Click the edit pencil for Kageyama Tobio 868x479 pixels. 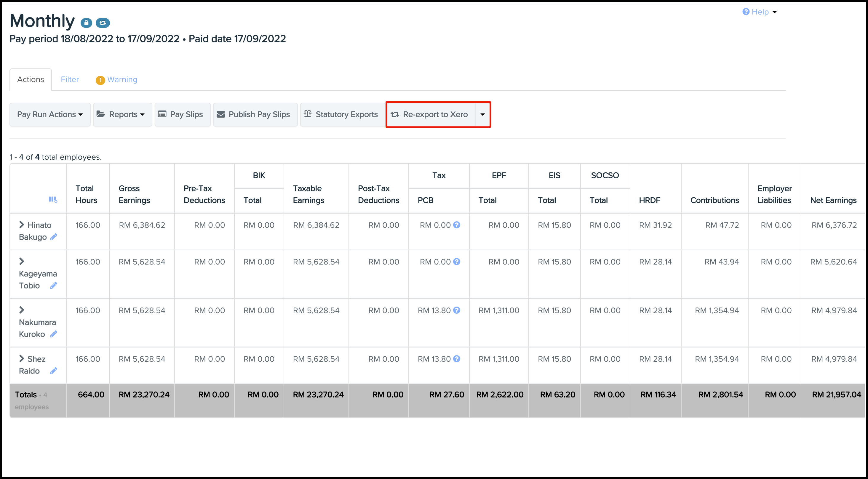tap(54, 286)
